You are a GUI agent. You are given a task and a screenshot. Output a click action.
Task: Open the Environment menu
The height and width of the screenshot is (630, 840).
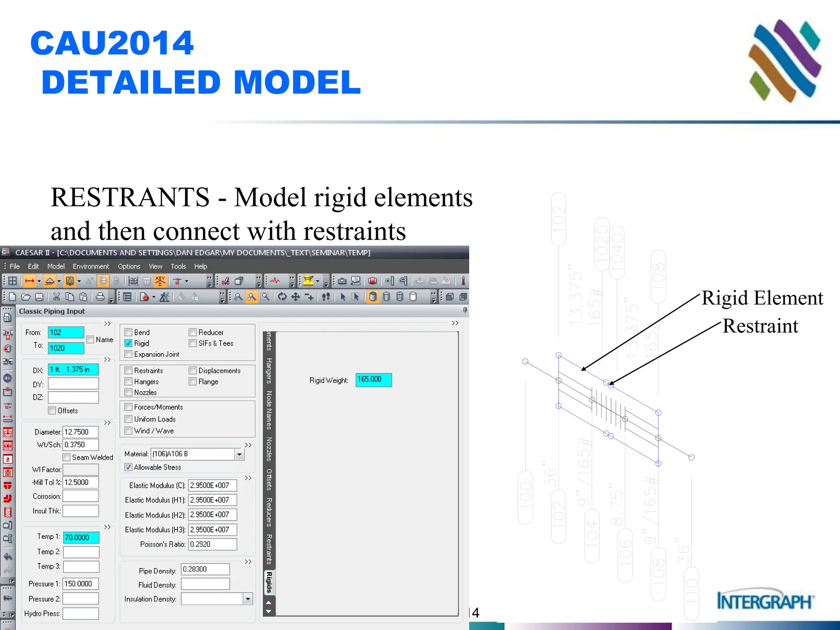[91, 266]
